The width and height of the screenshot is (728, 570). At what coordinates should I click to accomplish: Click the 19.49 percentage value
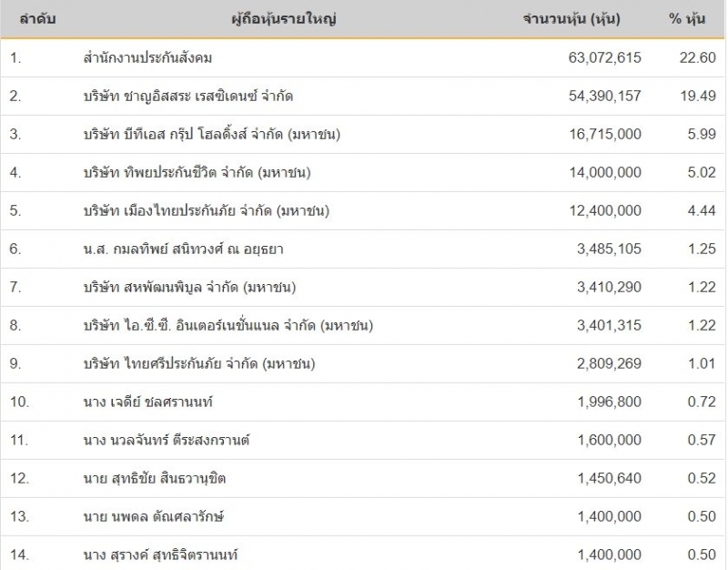click(697, 97)
